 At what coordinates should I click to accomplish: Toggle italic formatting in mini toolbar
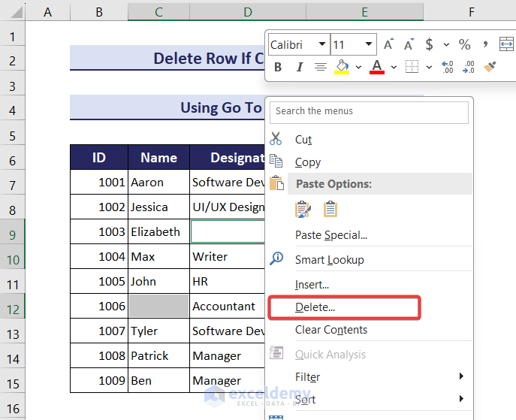click(x=299, y=68)
